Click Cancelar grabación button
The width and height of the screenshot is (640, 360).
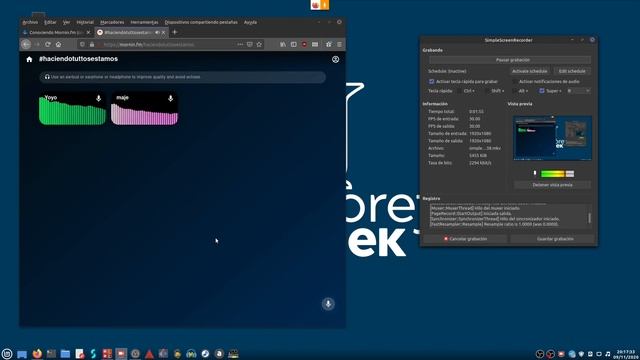click(465, 239)
